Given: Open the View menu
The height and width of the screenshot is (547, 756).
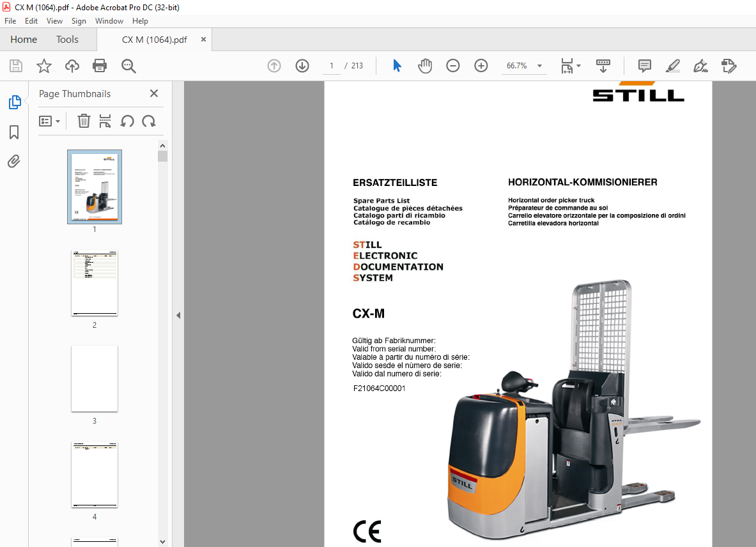Looking at the screenshot, I should [x=54, y=20].
